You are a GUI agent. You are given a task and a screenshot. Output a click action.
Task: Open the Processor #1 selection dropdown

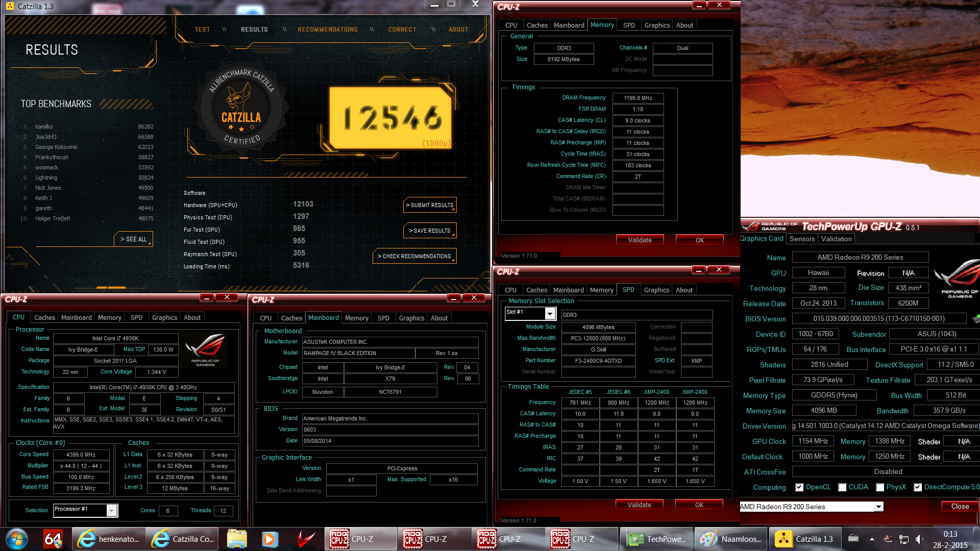112,510
